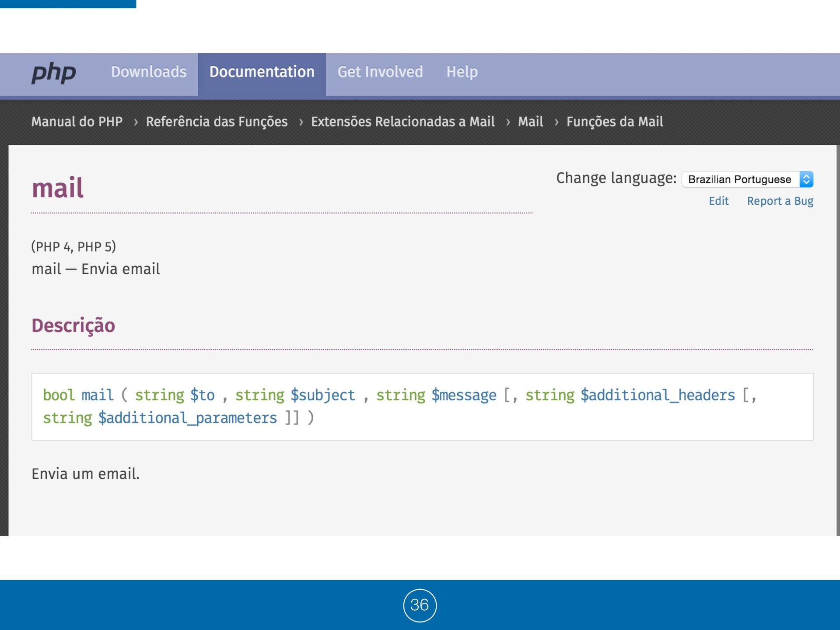
Task: Click 'mail — Envia email' summary text
Action: click(96, 269)
